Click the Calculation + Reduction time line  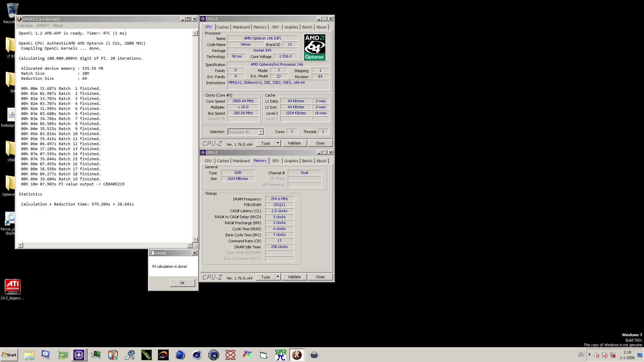pos(77,204)
